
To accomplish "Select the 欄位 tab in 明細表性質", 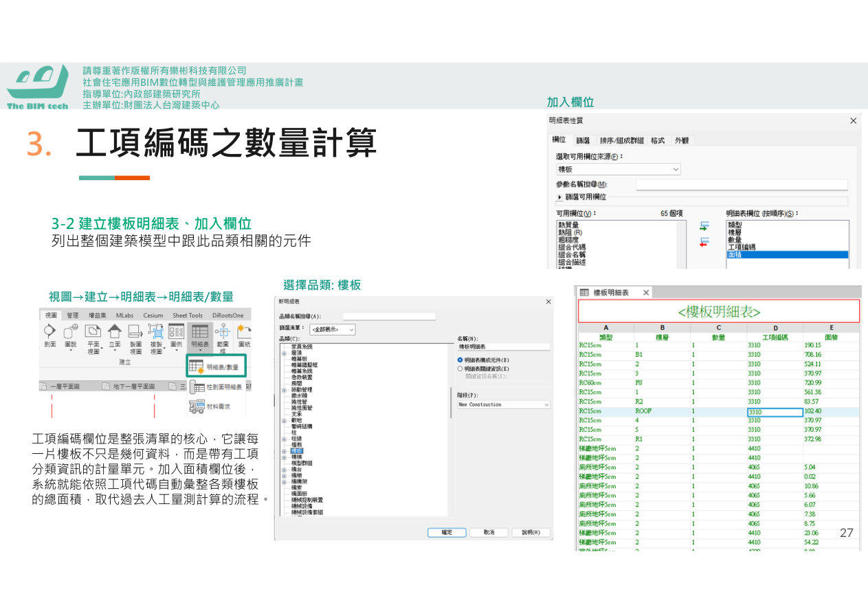I will click(x=559, y=140).
